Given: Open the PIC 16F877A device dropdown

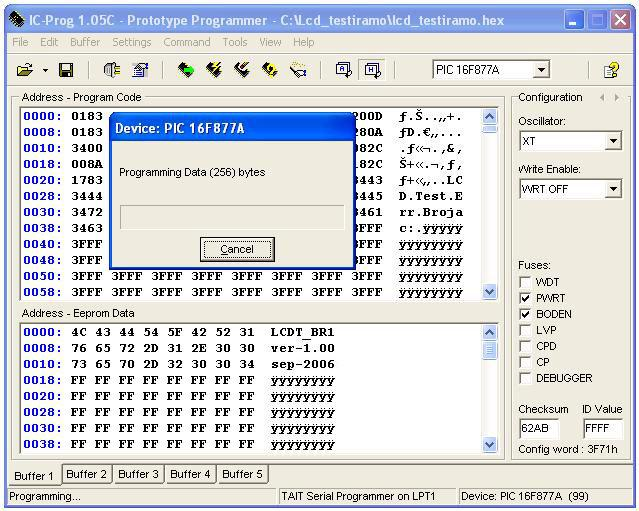Looking at the screenshot, I should [541, 70].
